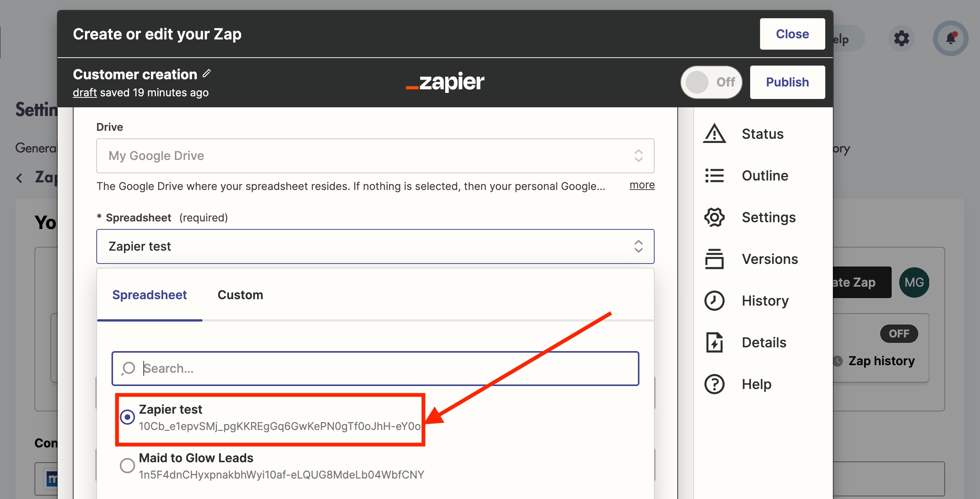The image size is (980, 499).
Task: Click the pencil icon to rename Zap
Action: [207, 74]
